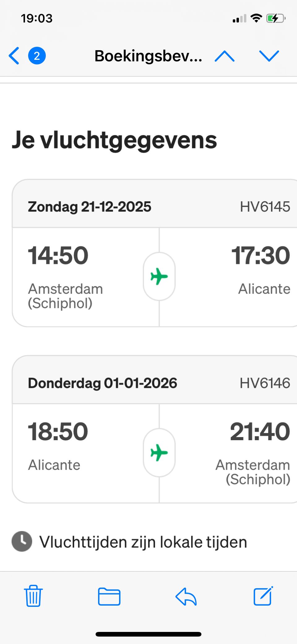This screenshot has width=297, height=644.
Task: Go to previous message with up chevron
Action: [225, 56]
